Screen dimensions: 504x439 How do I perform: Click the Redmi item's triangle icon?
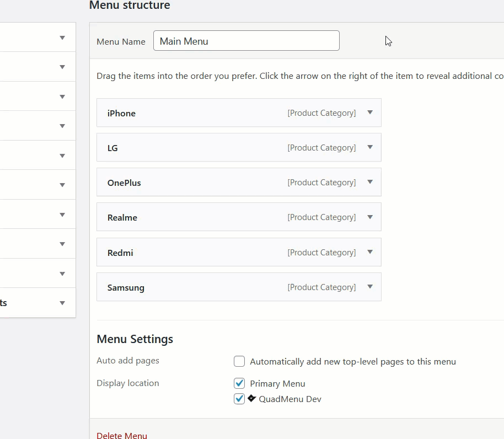pyautogui.click(x=370, y=252)
